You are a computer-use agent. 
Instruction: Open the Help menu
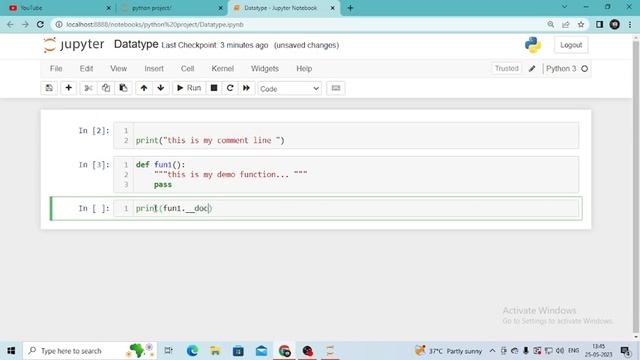304,69
